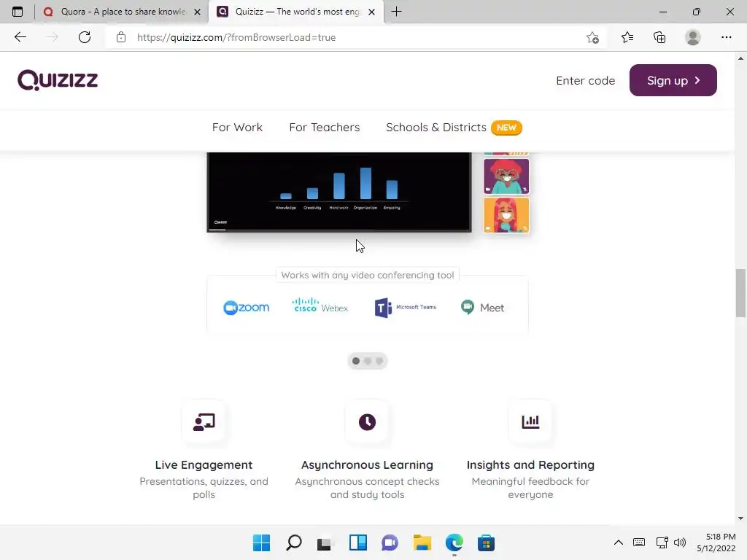The height and width of the screenshot is (560, 747).
Task: Click the Sign up button
Action: 673,80
